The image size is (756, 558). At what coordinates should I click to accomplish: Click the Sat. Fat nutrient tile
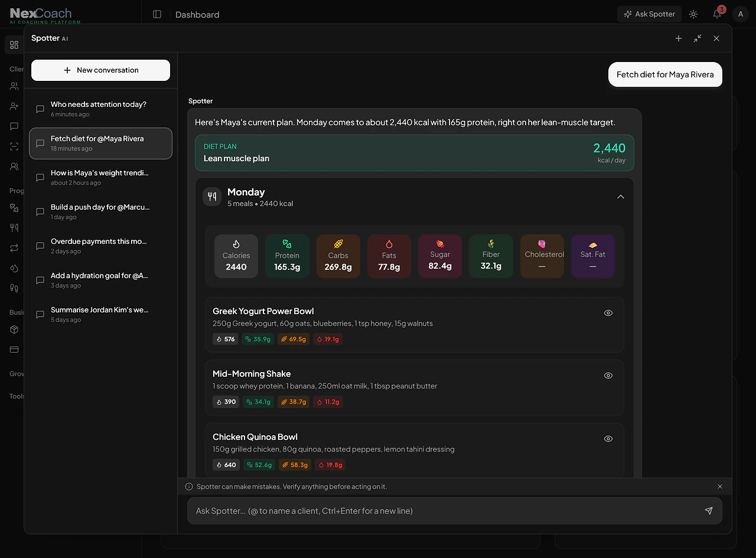[593, 256]
